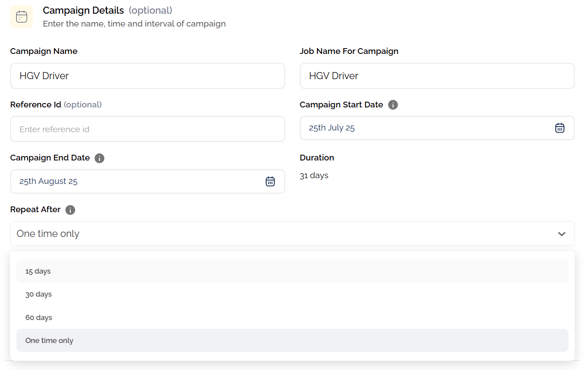Click the 31 days duration value
This screenshot has width=588, height=370.
pos(314,175)
